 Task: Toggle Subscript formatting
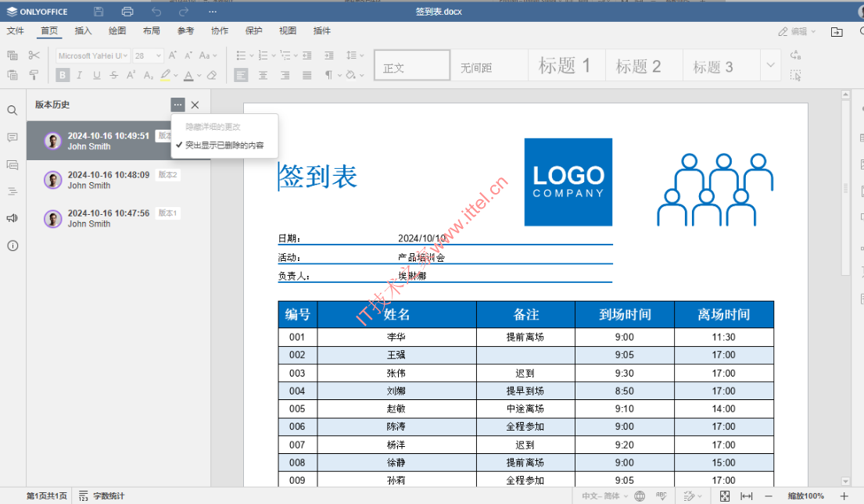148,75
